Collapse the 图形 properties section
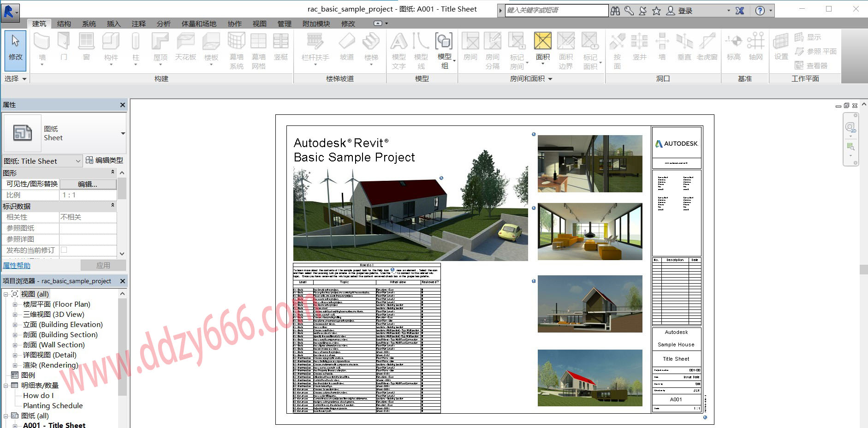This screenshot has width=868, height=428. coord(113,172)
